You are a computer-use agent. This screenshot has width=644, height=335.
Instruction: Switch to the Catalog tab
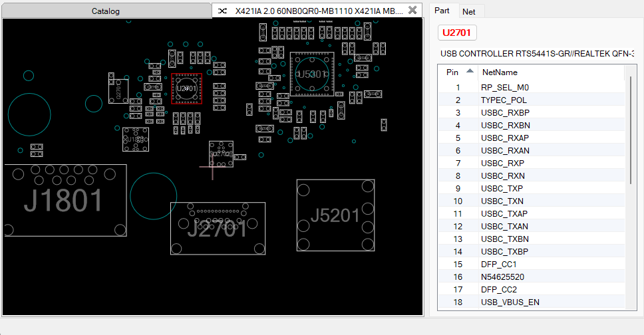pos(106,11)
